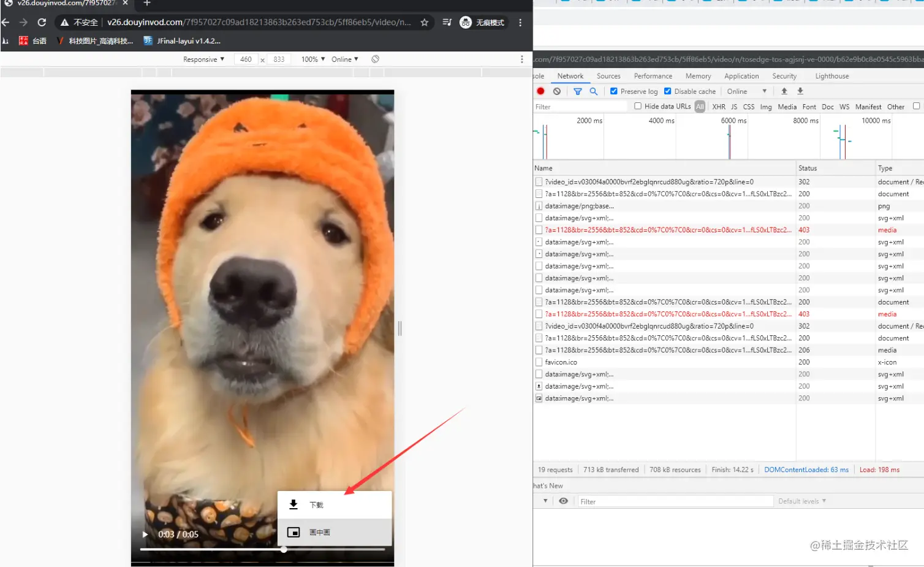Filter network requests by Doc
The image size is (924, 567).
coord(828,107)
